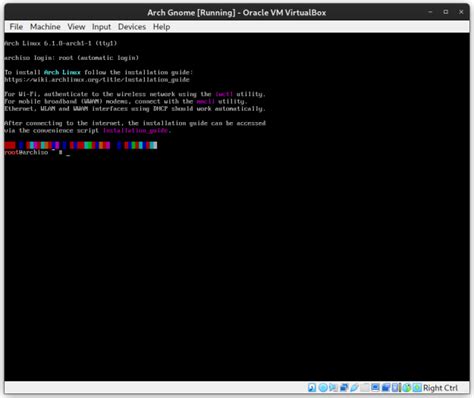The width and height of the screenshot is (474, 398).
Task: Click the recording indicator status icon
Action: [x=386, y=388]
